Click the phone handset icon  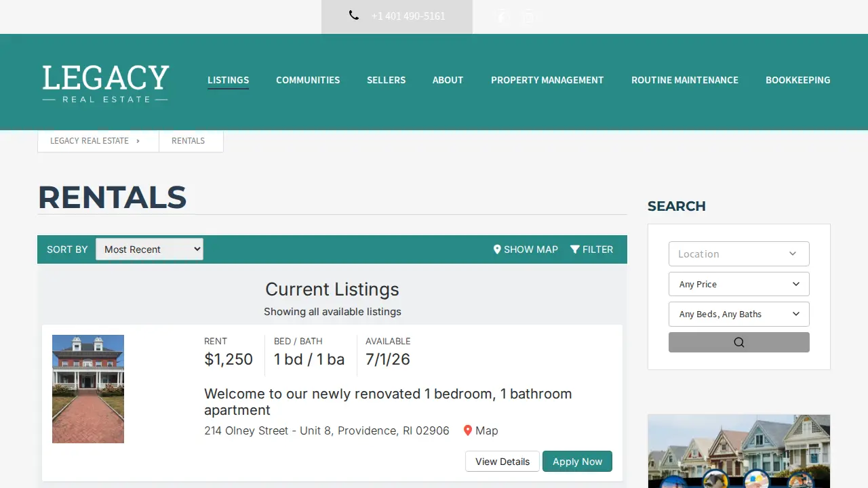tap(354, 15)
